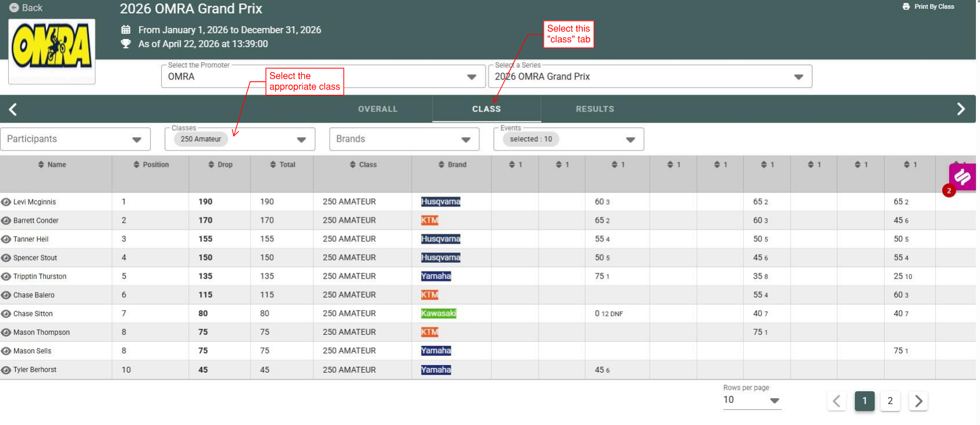View details eye icon for Levi Mcginnis

(6, 202)
